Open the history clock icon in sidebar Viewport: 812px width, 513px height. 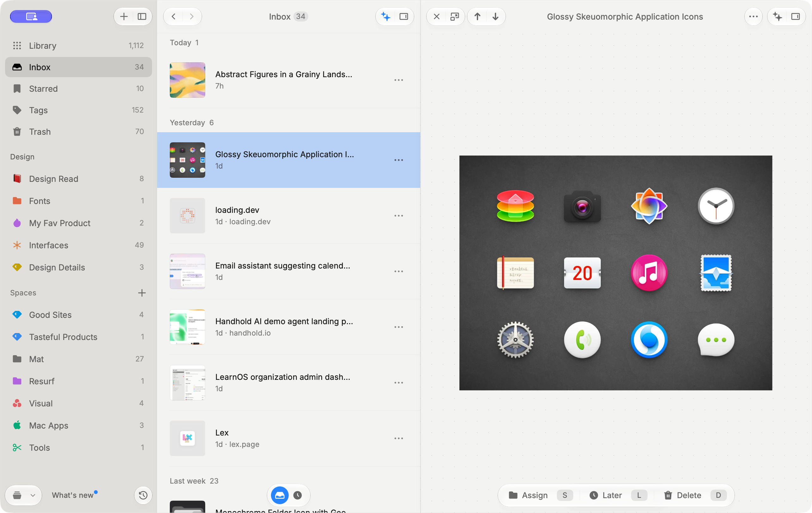pyautogui.click(x=143, y=495)
